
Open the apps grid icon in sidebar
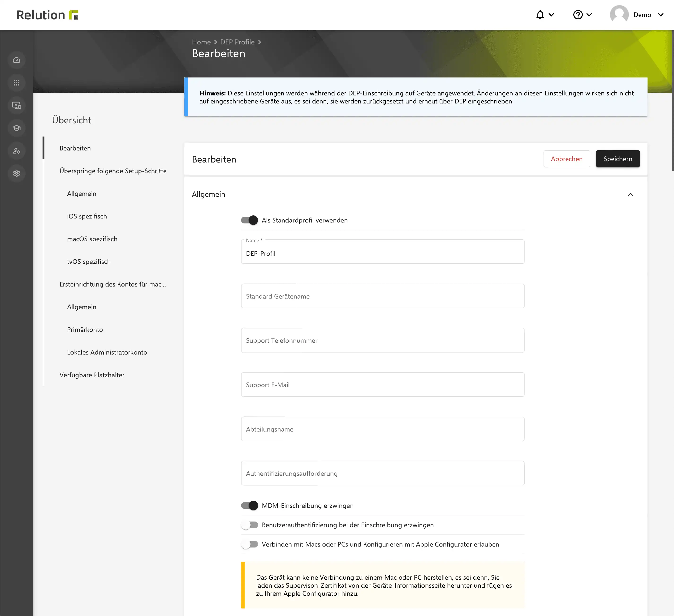[x=16, y=83]
